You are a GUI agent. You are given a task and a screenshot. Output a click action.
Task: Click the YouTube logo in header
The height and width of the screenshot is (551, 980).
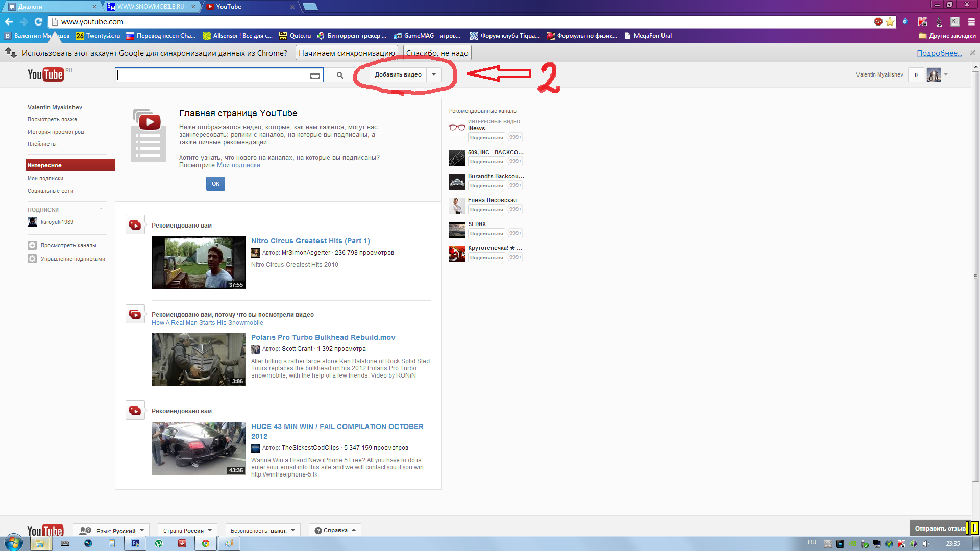point(45,74)
